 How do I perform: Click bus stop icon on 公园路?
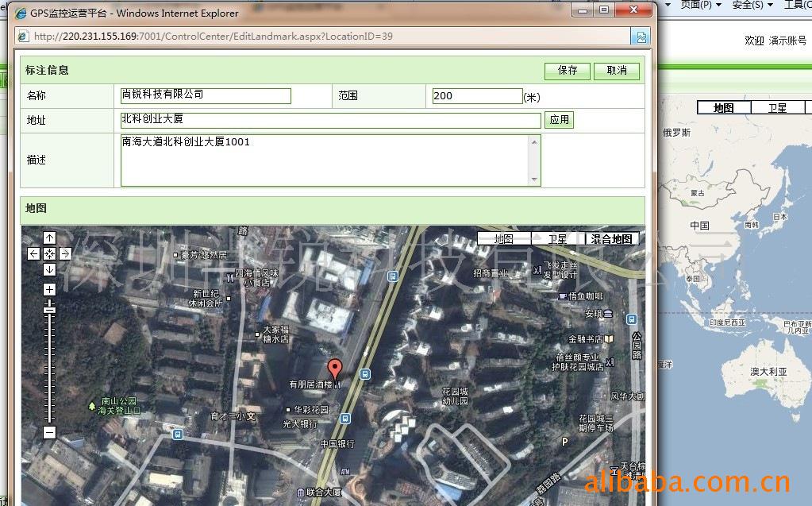coord(631,319)
